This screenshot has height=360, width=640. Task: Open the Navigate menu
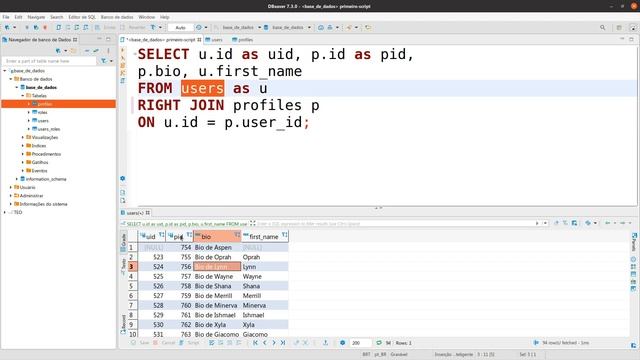(x=36, y=17)
